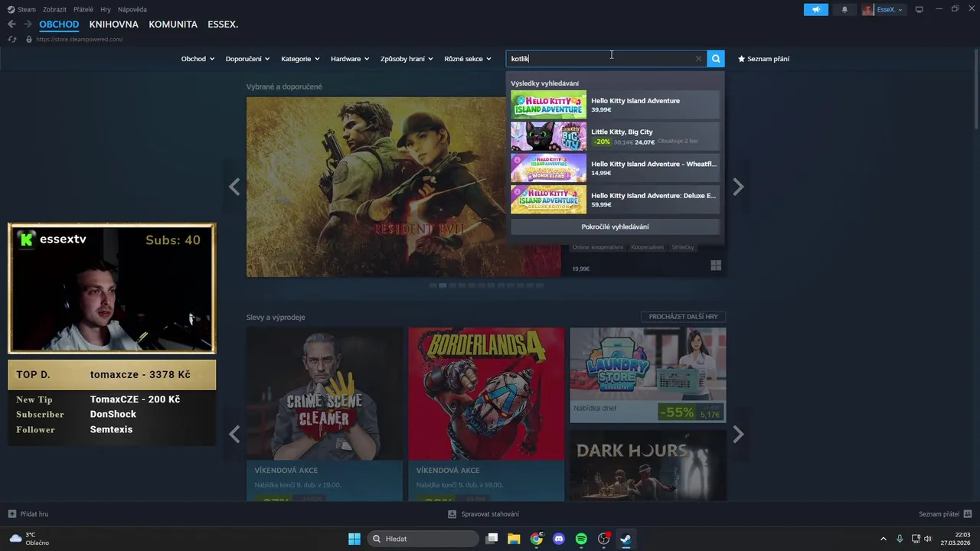Switch to the KNIHOVNA tab
Viewport: 980px width, 551px height.
(x=113, y=24)
